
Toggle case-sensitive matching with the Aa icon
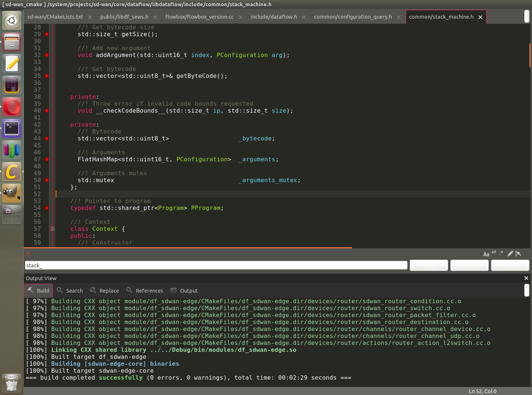click(486, 253)
